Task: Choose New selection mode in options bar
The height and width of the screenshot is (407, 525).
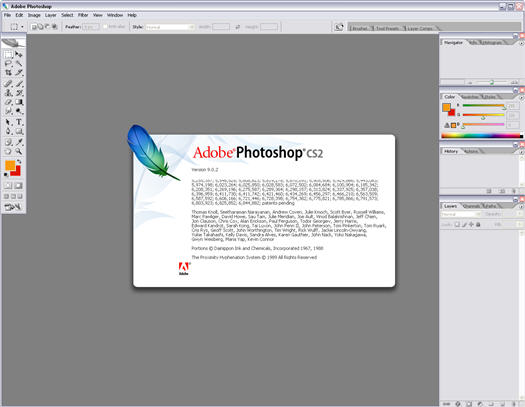Action: click(x=34, y=27)
